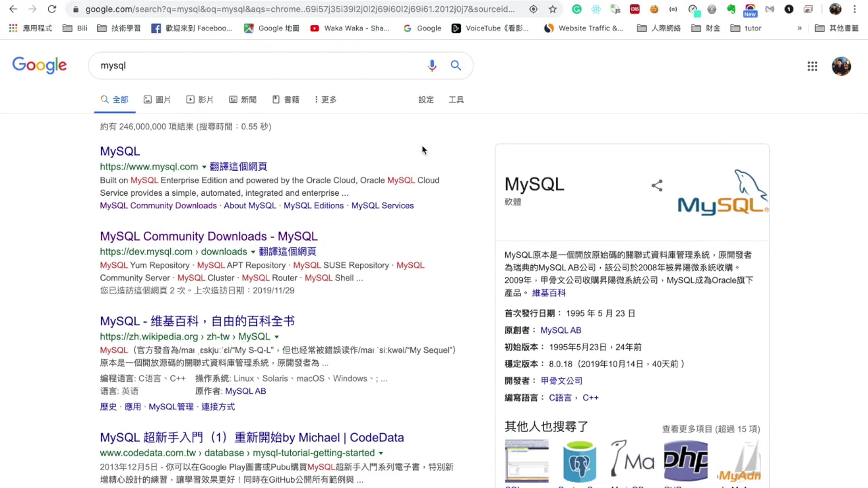Image resolution: width=868 pixels, height=488 pixels.
Task: Open MySQL Community Downloads result title
Action: point(208,236)
